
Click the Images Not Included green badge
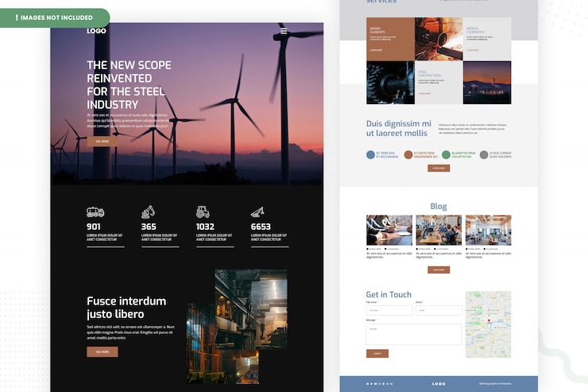54,17
